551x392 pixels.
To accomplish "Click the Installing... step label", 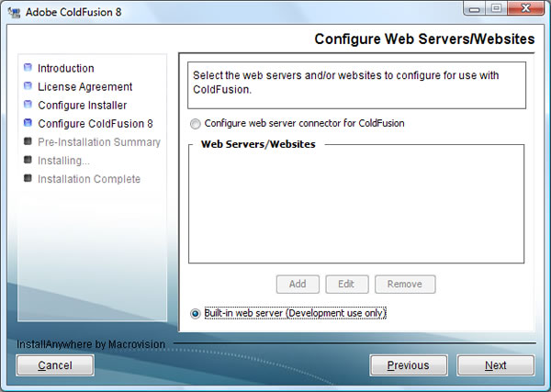I will pyautogui.click(x=63, y=161).
